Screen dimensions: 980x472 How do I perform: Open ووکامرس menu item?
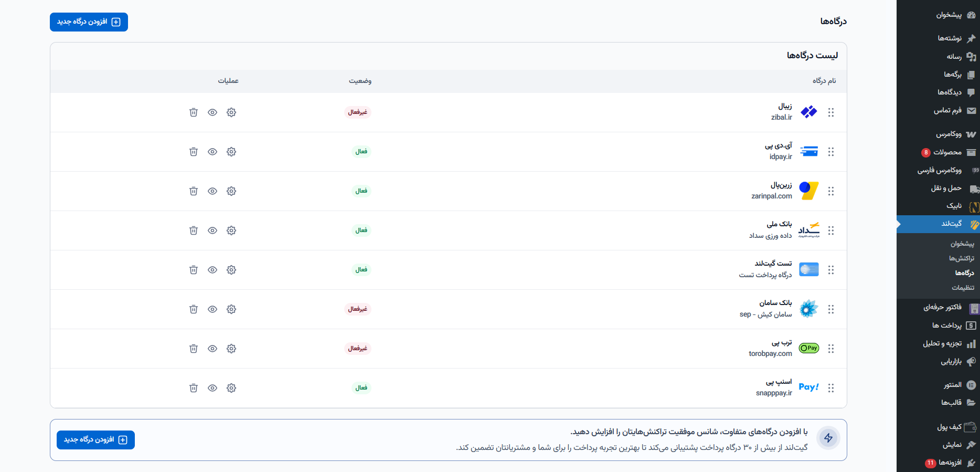click(x=938, y=134)
